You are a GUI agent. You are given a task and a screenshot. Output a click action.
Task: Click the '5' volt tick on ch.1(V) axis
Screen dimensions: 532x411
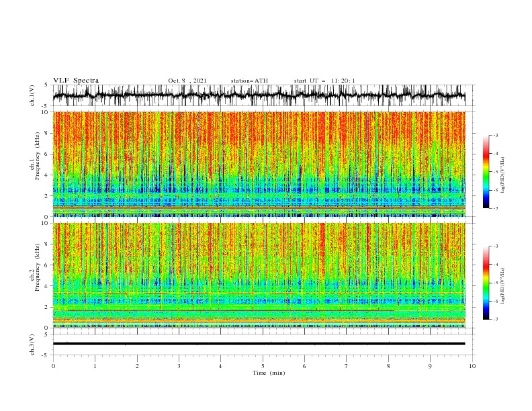[46, 85]
